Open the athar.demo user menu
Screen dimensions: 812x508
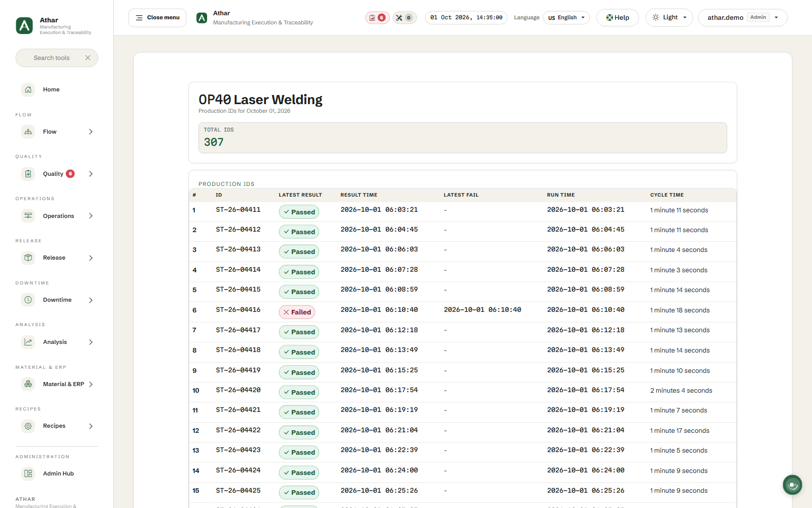[742, 18]
